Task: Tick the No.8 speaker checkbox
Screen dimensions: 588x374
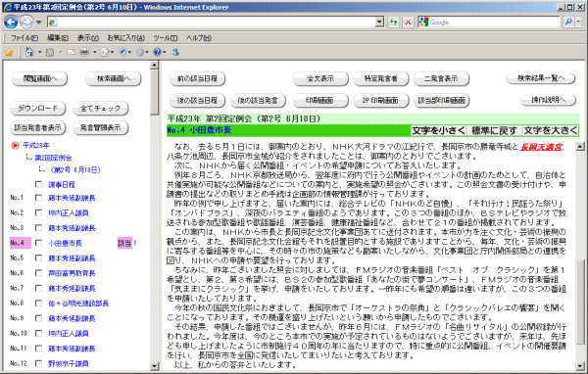Action: pos(38,304)
